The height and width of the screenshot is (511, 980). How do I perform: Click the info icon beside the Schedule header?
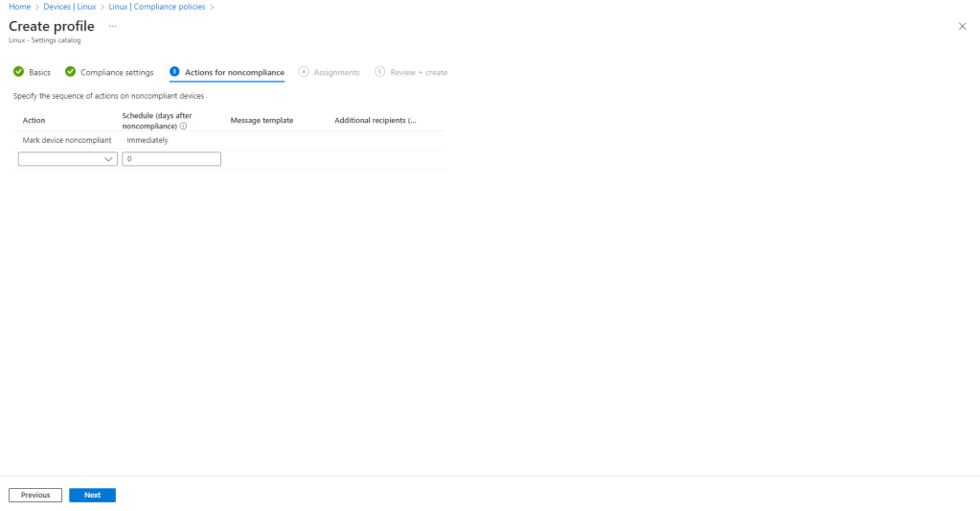pyautogui.click(x=183, y=126)
